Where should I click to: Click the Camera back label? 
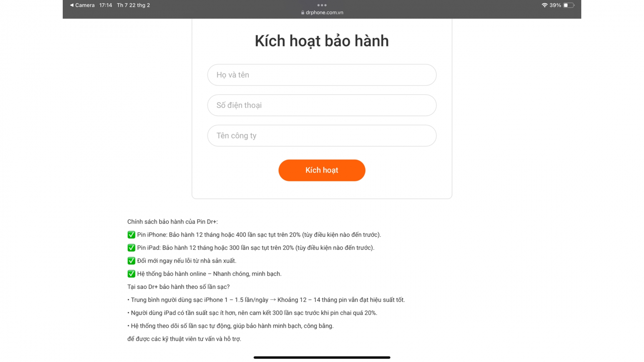[85, 5]
